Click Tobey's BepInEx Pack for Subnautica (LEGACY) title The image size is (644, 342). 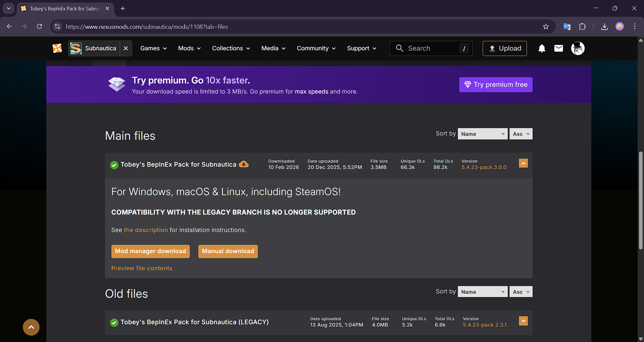[x=195, y=322]
